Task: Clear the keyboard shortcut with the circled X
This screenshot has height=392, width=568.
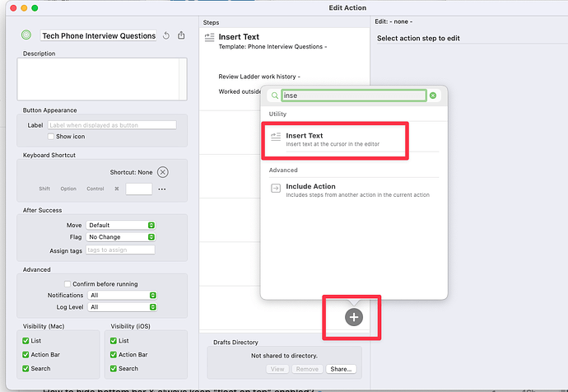Action: pos(163,172)
